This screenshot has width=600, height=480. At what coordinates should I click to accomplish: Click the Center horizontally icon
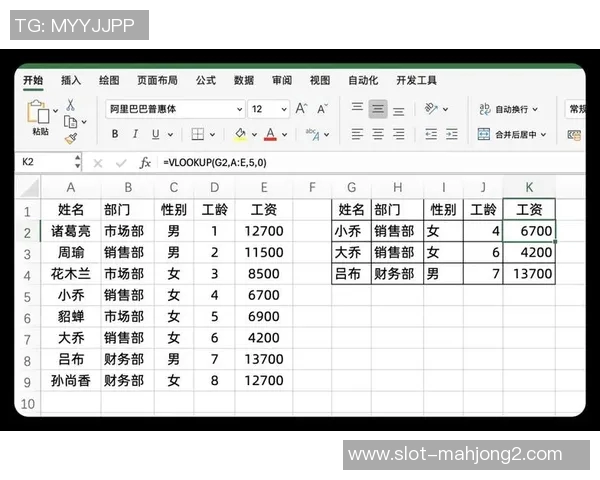tap(378, 134)
